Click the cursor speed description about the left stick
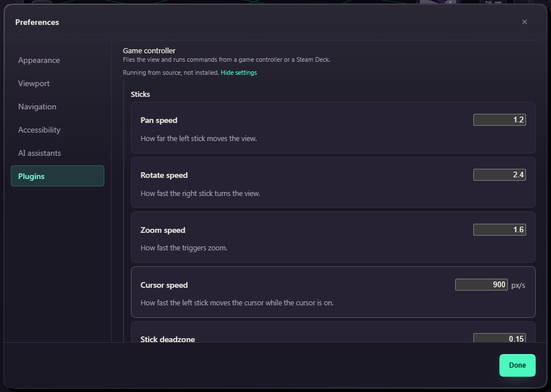 click(237, 303)
